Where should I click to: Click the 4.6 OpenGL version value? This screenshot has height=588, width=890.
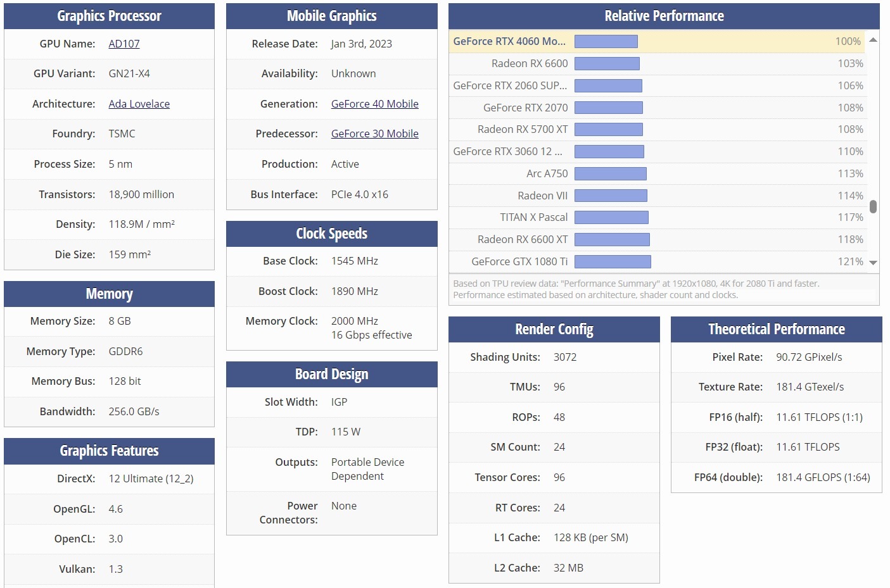116,509
